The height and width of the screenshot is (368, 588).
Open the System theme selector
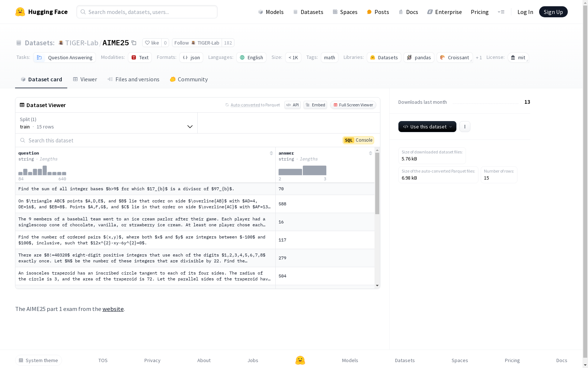click(39, 360)
